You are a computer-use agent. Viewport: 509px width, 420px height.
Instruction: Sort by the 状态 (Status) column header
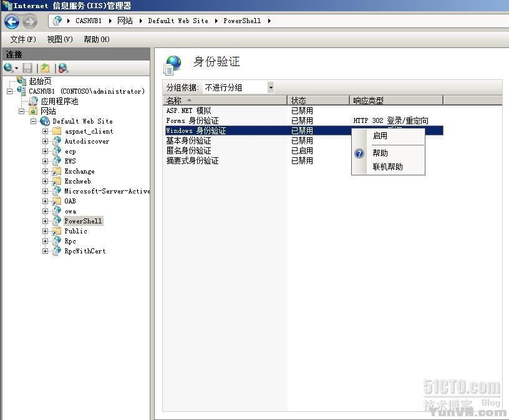[x=318, y=100]
